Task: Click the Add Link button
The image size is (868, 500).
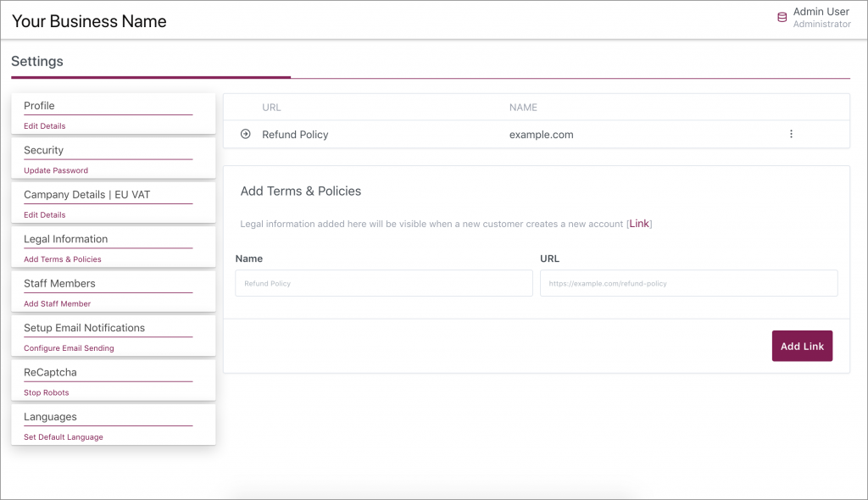Action: pos(801,346)
